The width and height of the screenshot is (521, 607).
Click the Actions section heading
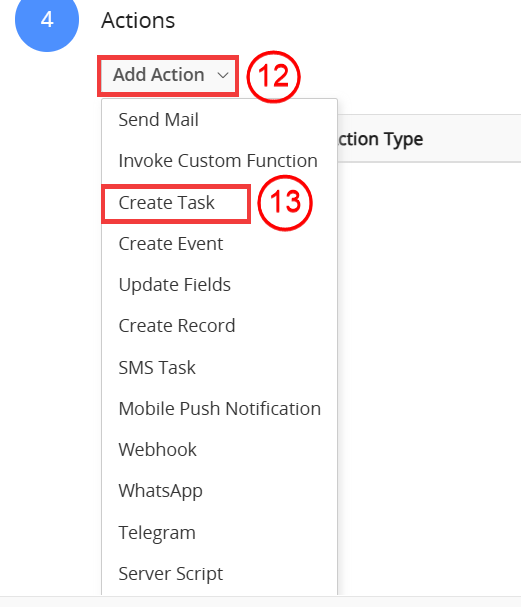138,21
